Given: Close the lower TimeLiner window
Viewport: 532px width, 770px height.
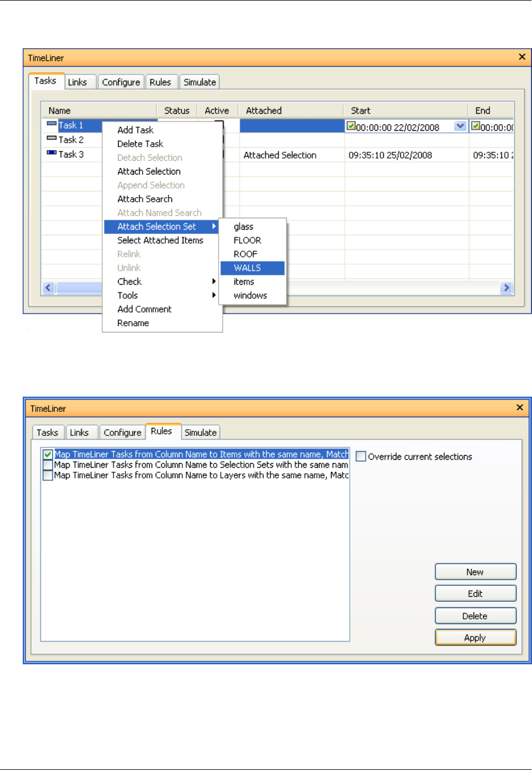Looking at the screenshot, I should point(520,407).
